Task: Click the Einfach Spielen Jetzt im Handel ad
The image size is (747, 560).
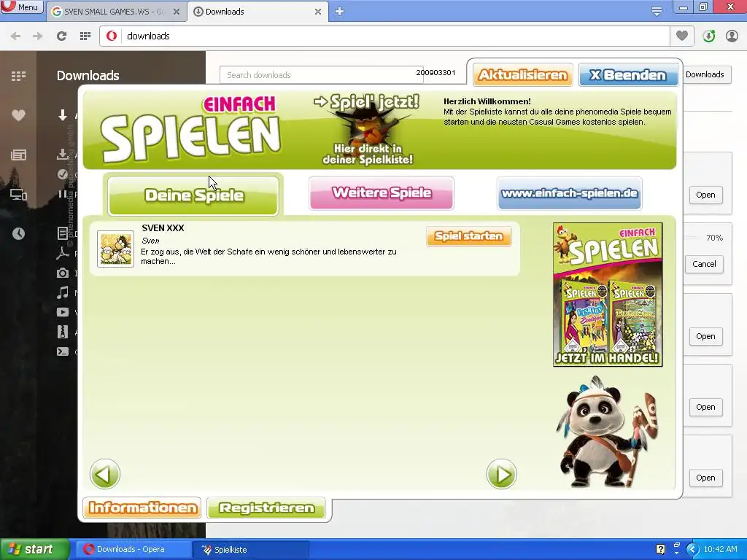Action: [x=608, y=295]
